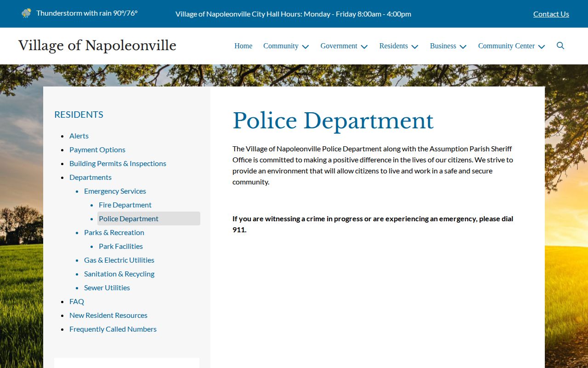588x368 pixels.
Task: Open the RESIDENTS sidebar heading
Action: click(x=79, y=115)
